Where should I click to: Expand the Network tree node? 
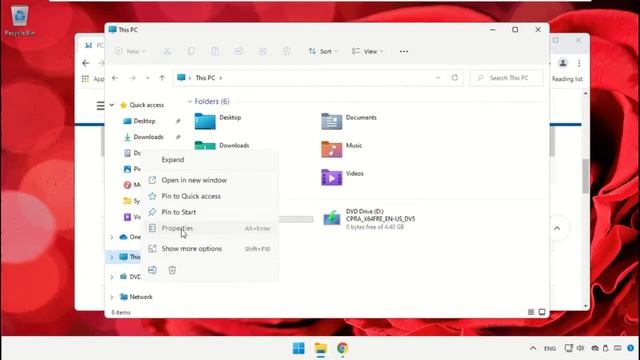[x=112, y=297]
